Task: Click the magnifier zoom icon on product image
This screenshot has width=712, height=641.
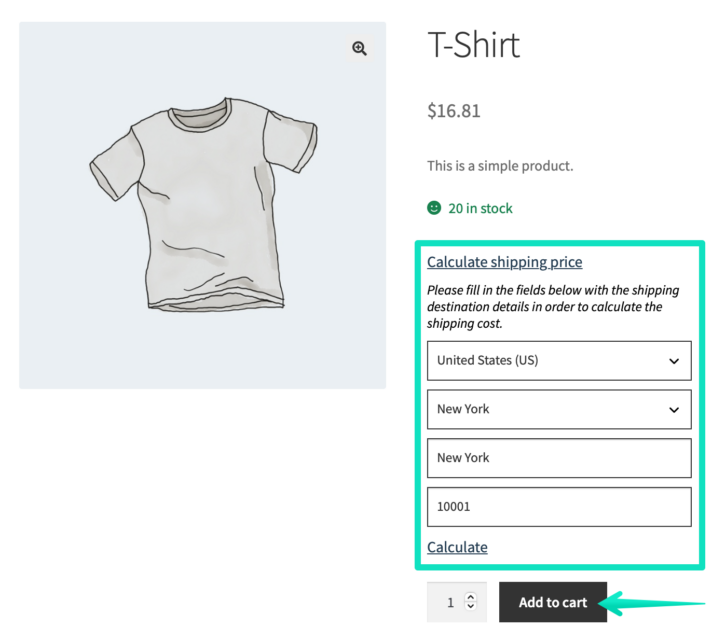Action: pyautogui.click(x=359, y=48)
